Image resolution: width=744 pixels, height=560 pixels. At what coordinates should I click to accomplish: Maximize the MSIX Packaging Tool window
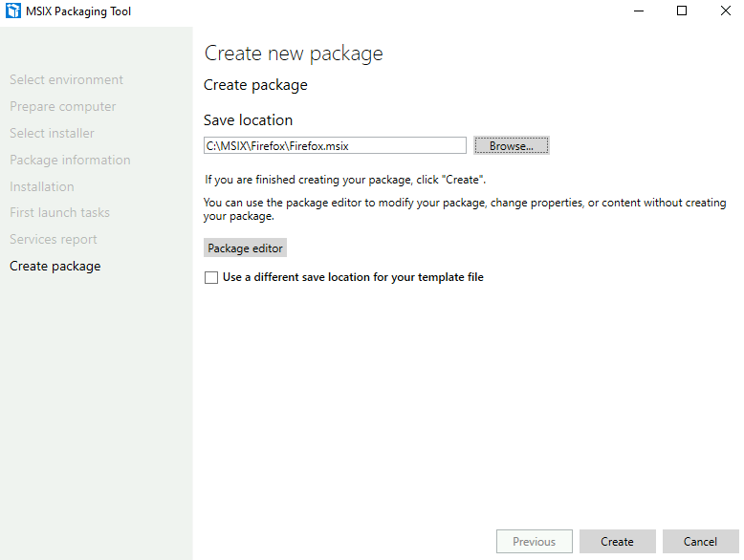[682, 11]
